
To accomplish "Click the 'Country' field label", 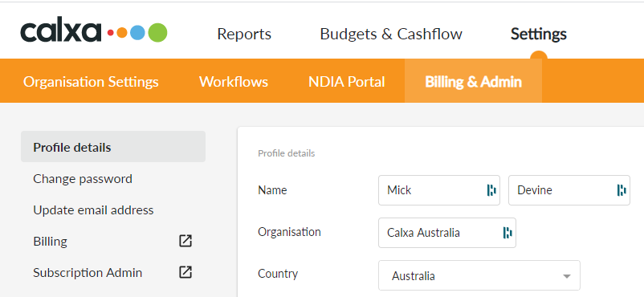I will (278, 274).
